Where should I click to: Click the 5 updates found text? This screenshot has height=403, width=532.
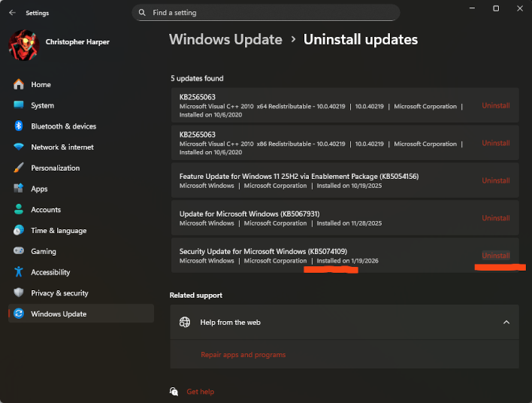(x=197, y=78)
